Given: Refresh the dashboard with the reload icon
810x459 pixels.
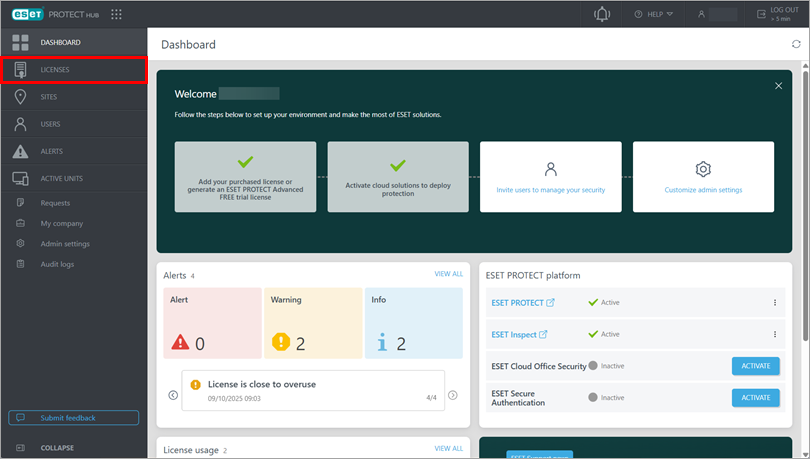Looking at the screenshot, I should point(796,45).
